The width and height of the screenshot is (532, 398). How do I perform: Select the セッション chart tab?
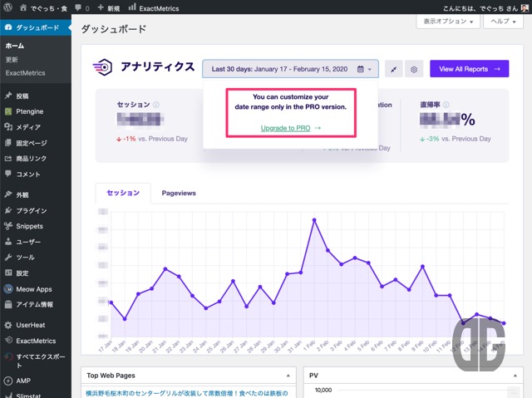click(x=123, y=193)
